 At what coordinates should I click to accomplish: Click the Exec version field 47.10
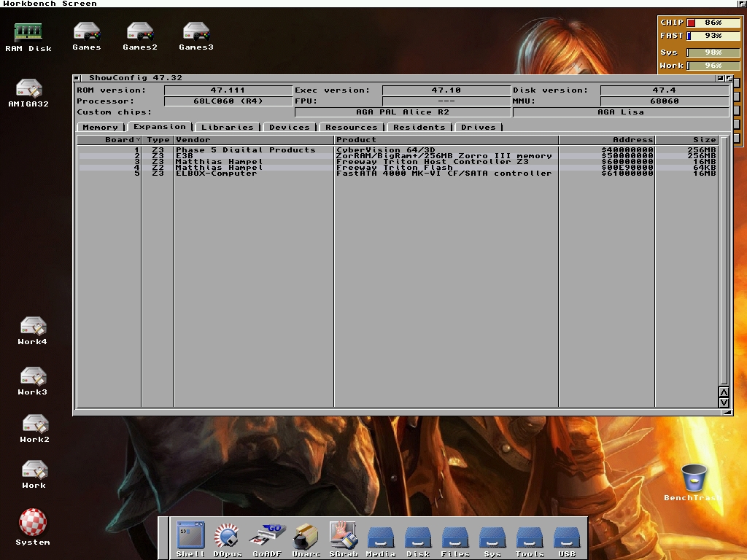(446, 90)
